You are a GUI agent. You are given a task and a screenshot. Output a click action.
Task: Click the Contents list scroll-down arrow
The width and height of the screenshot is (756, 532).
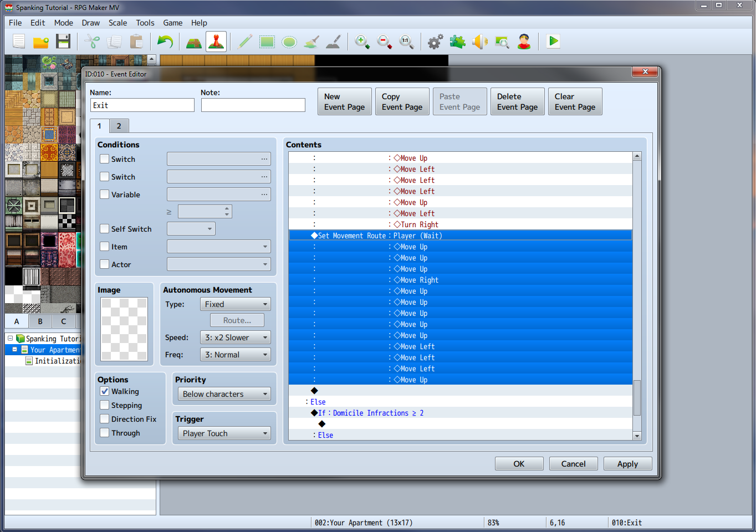[637, 436]
